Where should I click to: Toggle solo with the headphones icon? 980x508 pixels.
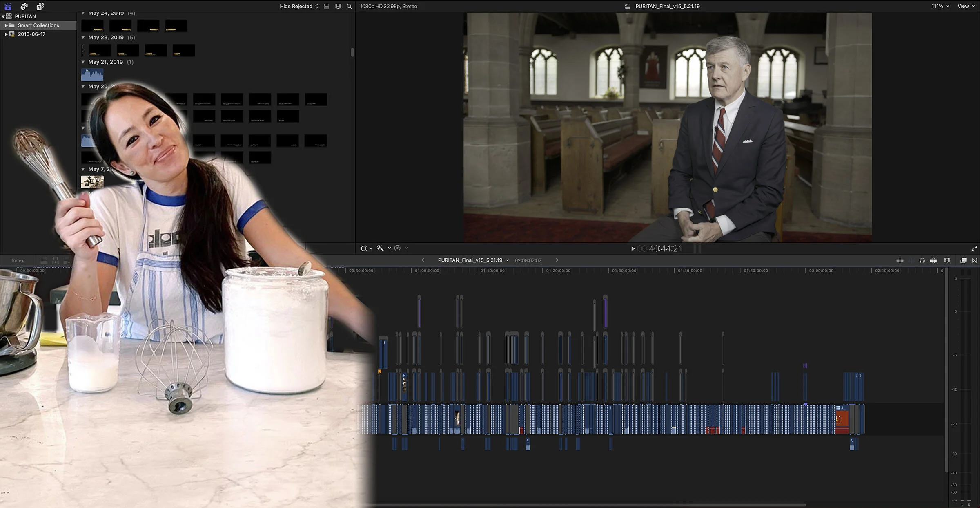922,260
